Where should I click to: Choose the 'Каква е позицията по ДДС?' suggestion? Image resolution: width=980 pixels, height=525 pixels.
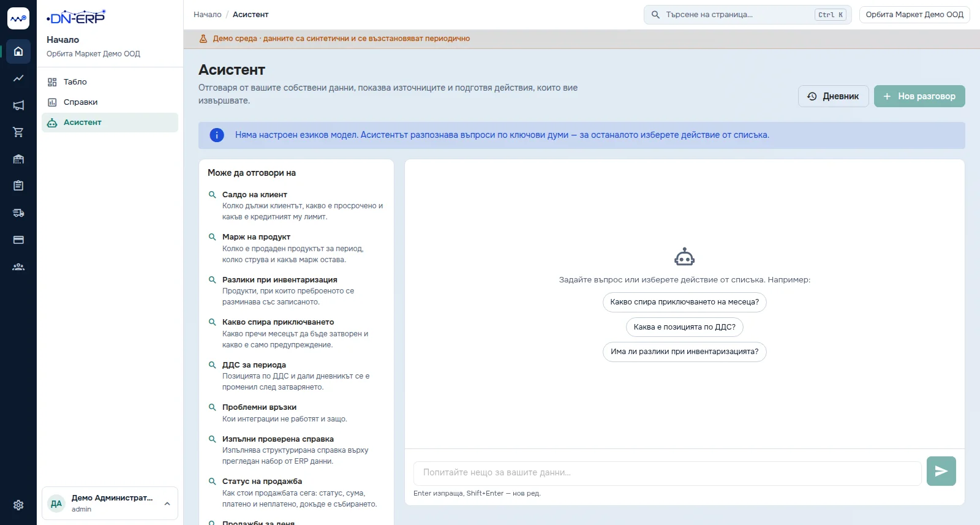[x=685, y=327]
